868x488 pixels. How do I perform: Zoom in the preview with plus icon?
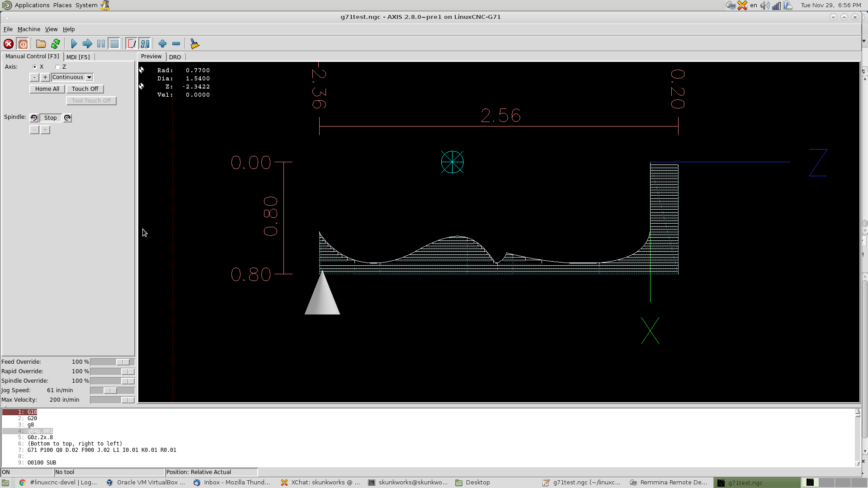[x=162, y=44]
